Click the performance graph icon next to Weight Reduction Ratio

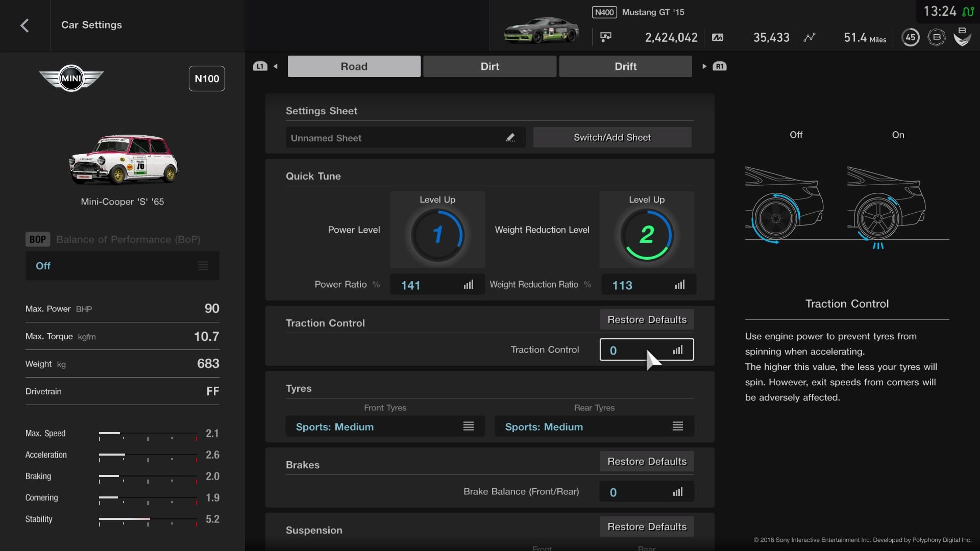pyautogui.click(x=679, y=285)
